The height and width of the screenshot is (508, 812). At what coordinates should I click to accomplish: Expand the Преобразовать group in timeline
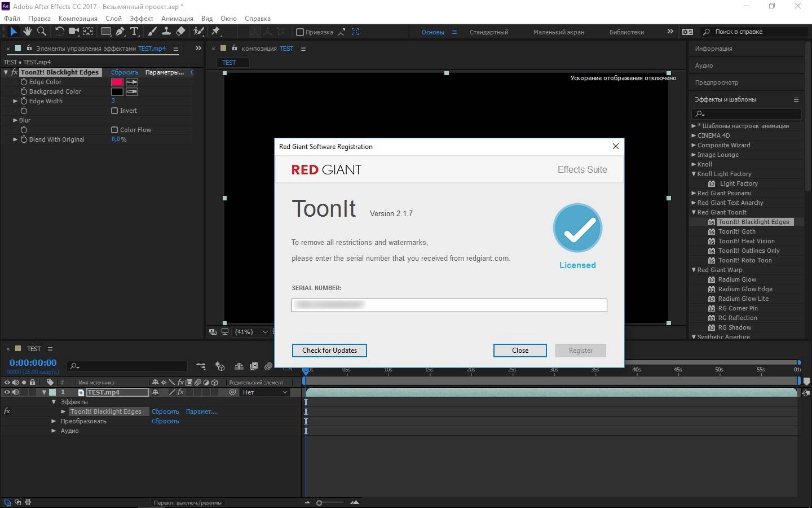[54, 421]
